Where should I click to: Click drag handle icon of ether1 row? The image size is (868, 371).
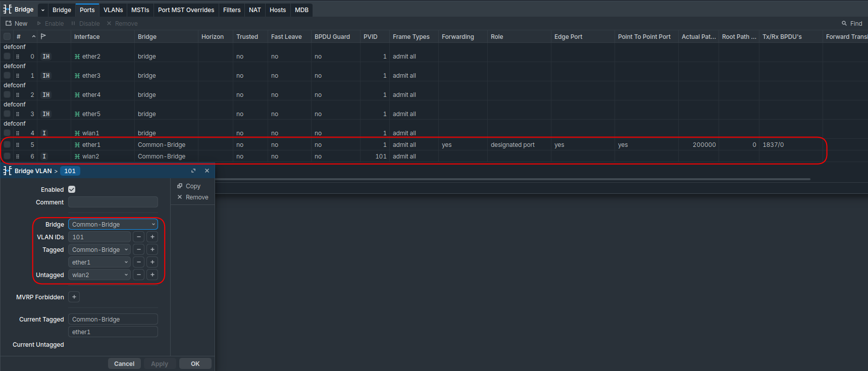coord(18,145)
